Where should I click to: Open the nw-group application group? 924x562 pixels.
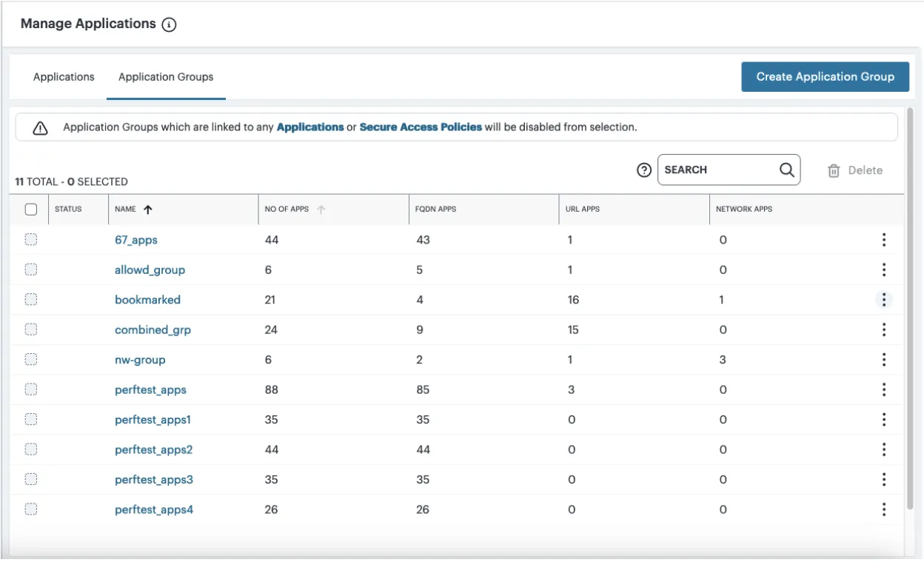pos(140,360)
